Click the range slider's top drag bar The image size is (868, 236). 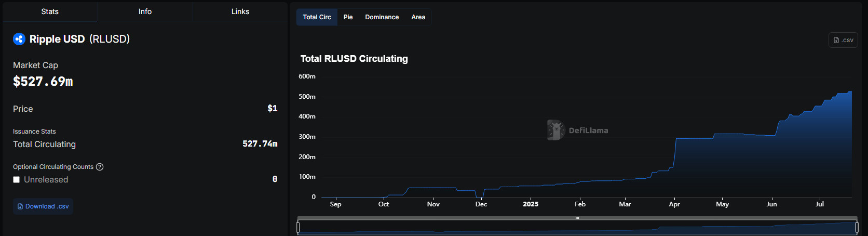point(577,218)
